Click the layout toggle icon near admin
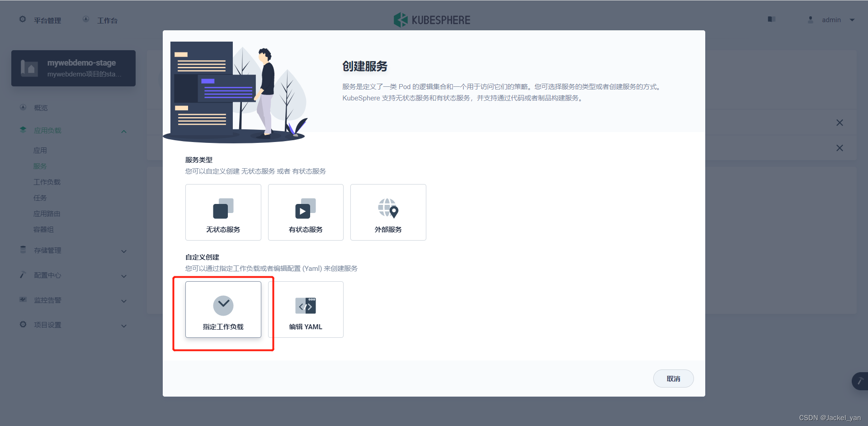 771,19
